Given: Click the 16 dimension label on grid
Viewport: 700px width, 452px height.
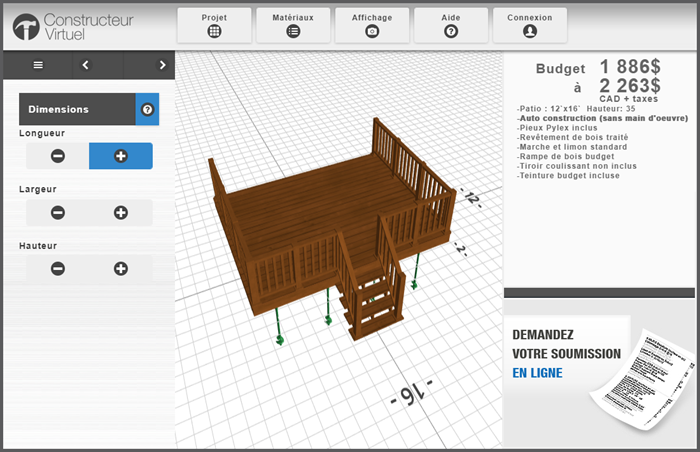Looking at the screenshot, I should pos(412,393).
